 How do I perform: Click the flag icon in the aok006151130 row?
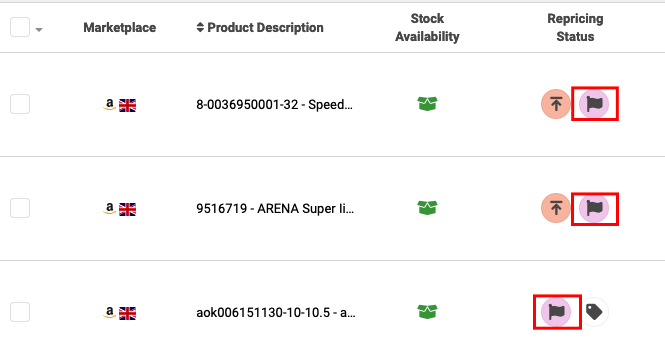coord(556,312)
